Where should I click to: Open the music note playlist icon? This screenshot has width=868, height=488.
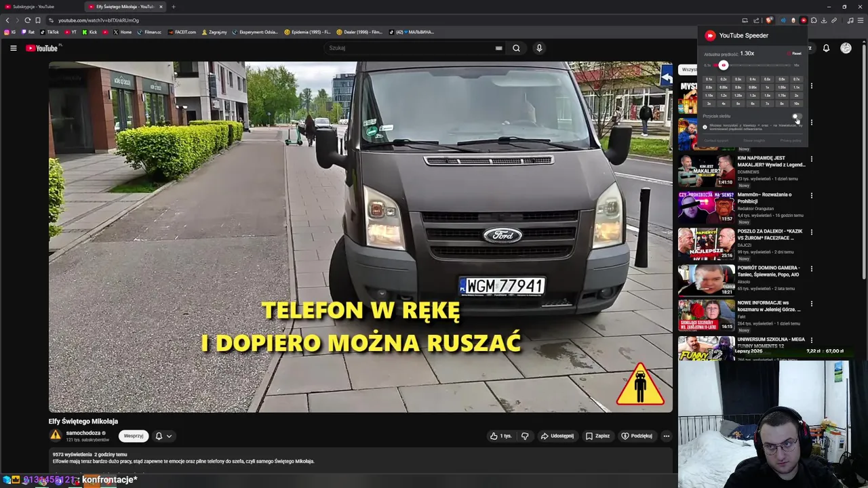coord(850,20)
